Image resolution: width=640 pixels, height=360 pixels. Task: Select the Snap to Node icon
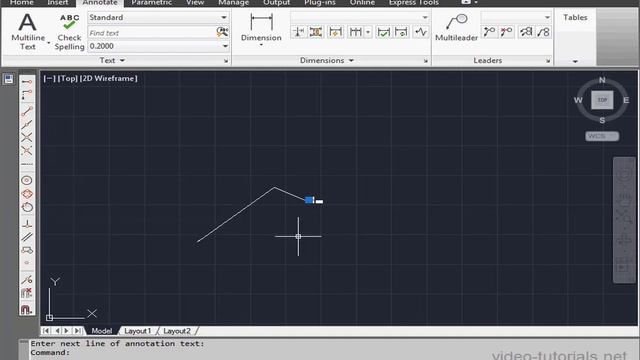[x=27, y=263]
